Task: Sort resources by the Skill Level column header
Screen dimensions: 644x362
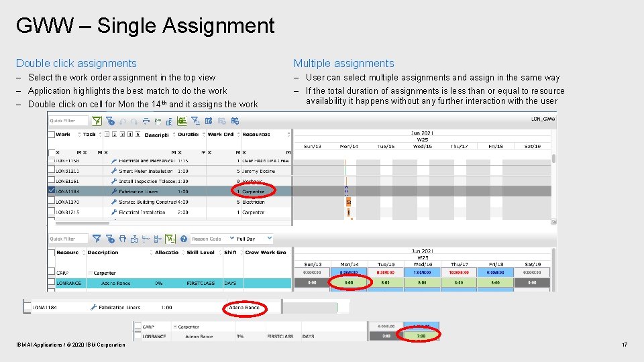Action: pyautogui.click(x=201, y=253)
